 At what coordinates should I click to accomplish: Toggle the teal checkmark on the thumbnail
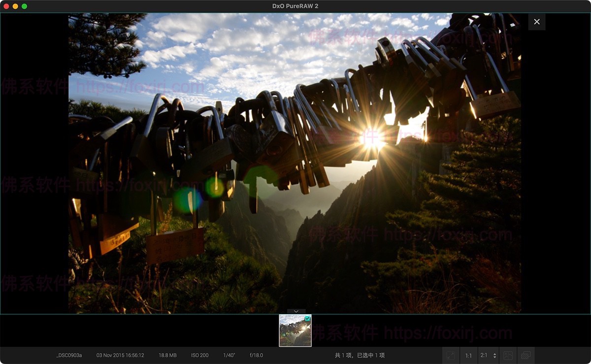pyautogui.click(x=307, y=319)
